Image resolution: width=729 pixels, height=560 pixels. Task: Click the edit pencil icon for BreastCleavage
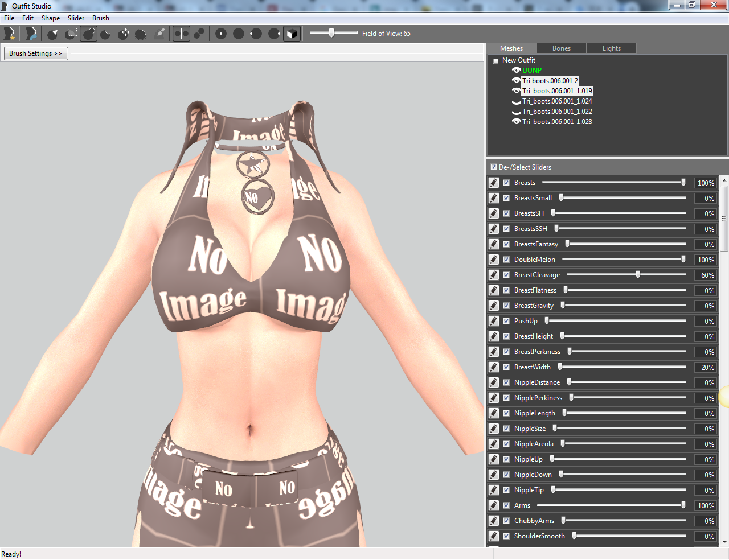coord(494,275)
